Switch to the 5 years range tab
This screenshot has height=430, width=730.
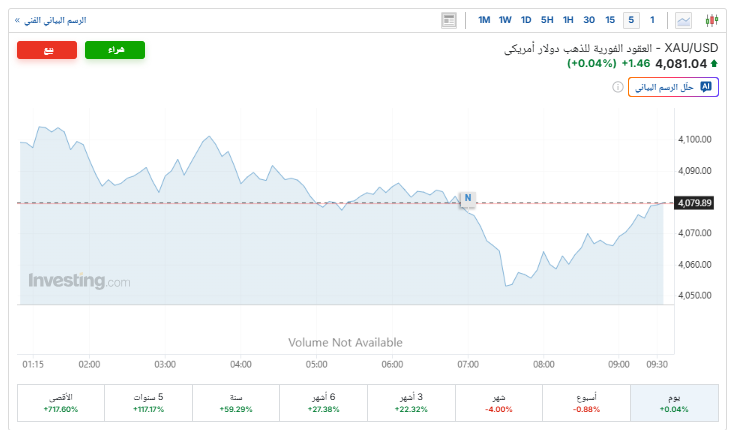pos(148,403)
